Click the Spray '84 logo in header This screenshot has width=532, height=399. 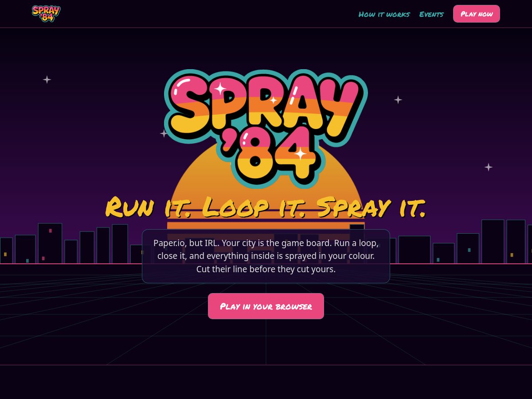[x=46, y=14]
